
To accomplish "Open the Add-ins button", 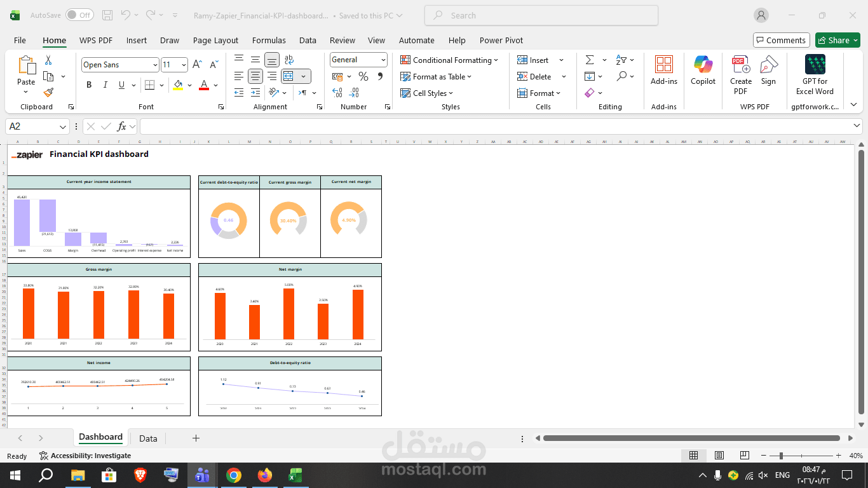I will (664, 70).
